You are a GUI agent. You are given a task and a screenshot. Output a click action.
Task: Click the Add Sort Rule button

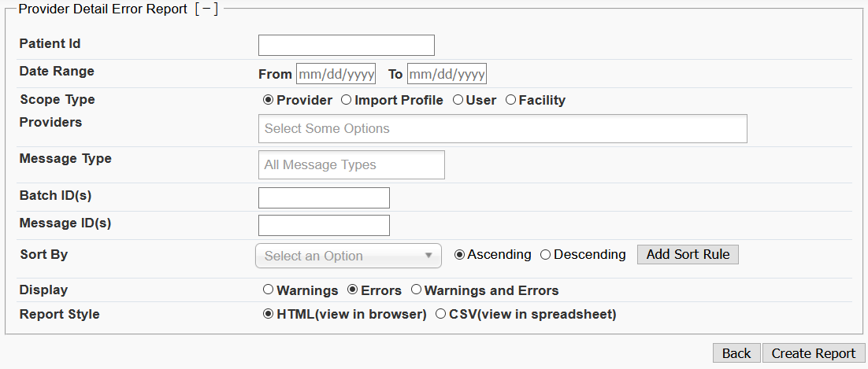click(688, 255)
